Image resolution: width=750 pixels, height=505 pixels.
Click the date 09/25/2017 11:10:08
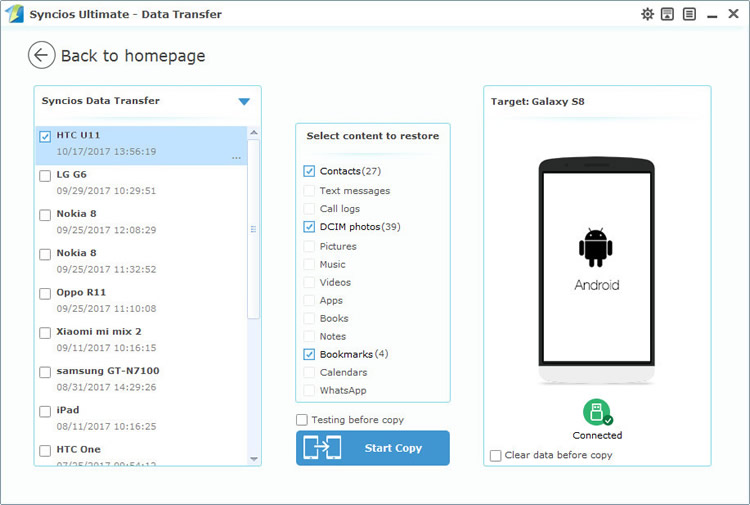pos(106,308)
